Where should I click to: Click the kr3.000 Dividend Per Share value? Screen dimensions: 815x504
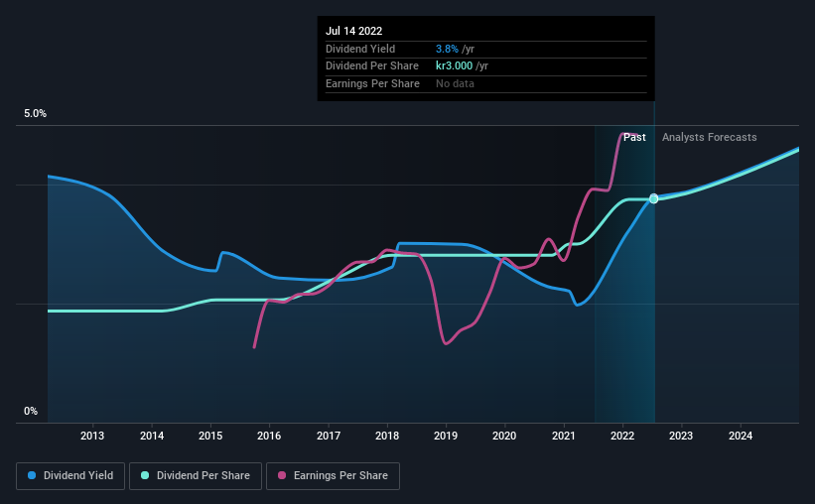click(454, 66)
